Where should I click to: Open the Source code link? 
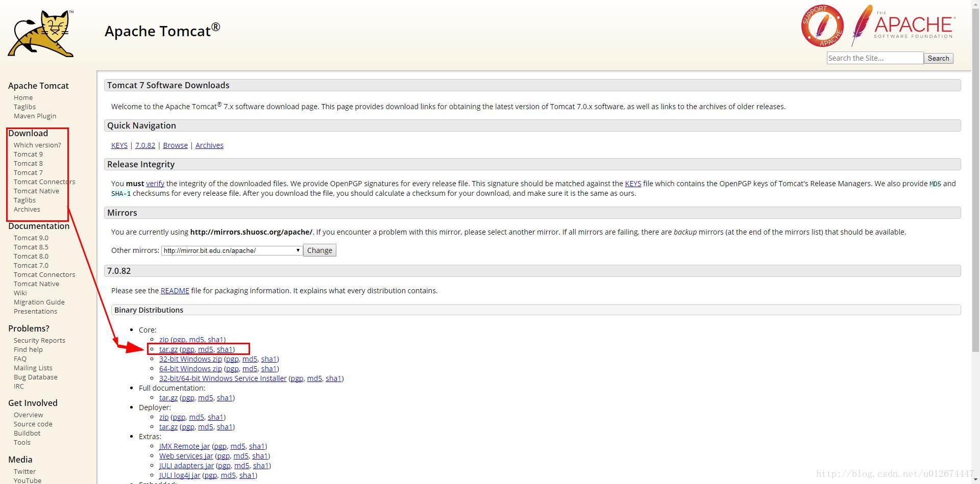click(33, 424)
